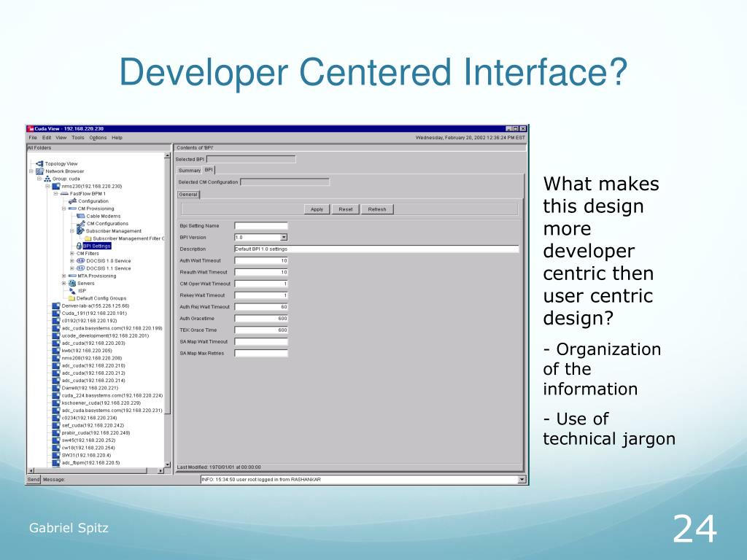Select the General tab

(188, 194)
